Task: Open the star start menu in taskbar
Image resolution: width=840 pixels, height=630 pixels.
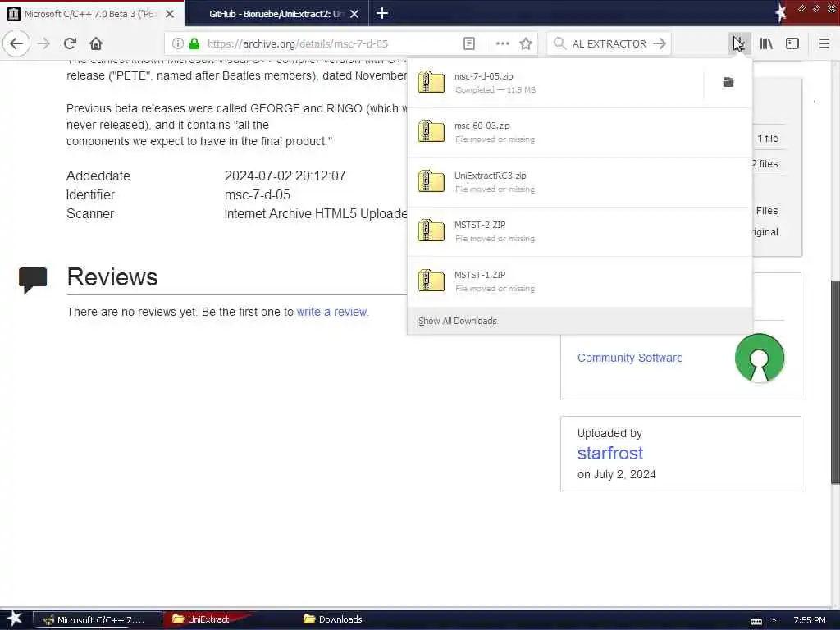Action: point(14,619)
